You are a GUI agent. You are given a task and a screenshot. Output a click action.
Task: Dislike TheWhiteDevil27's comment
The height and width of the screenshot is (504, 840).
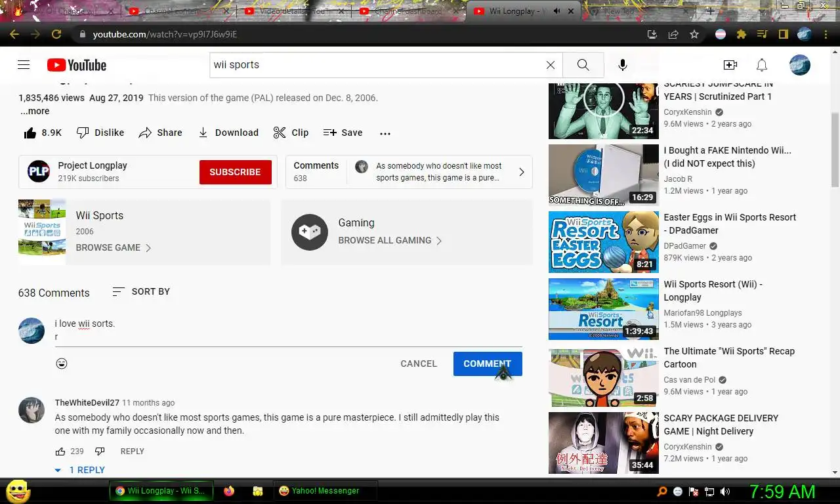point(100,451)
